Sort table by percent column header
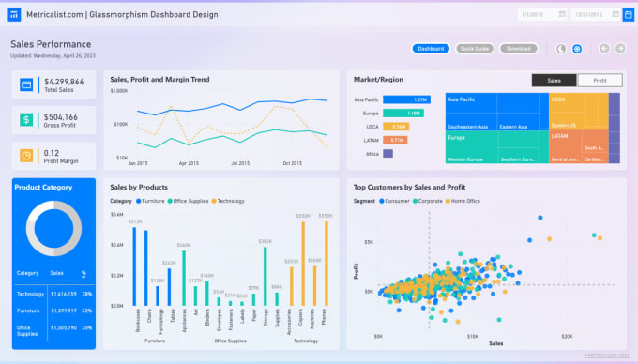The image size is (638, 364). click(x=84, y=275)
